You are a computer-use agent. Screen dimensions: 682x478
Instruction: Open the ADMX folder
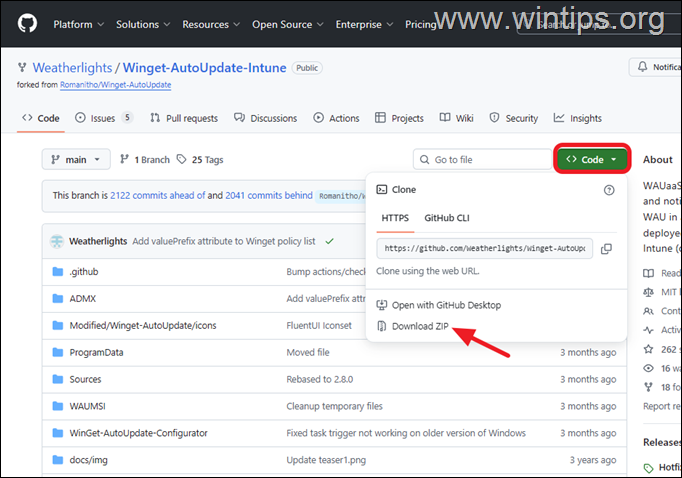(83, 299)
